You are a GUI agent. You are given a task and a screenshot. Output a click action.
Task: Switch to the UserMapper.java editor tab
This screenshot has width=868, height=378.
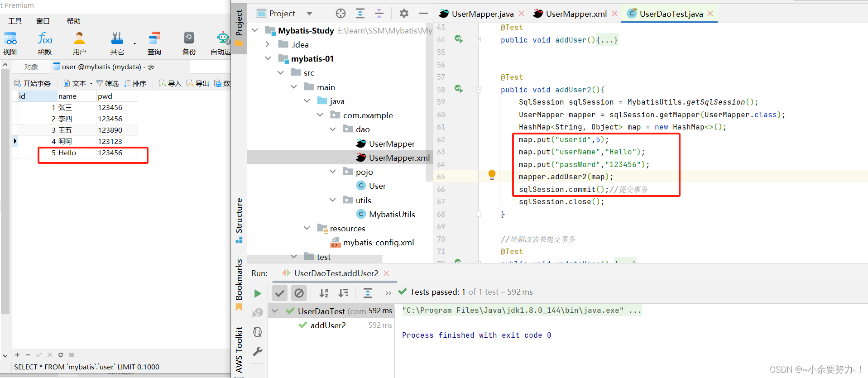point(483,14)
